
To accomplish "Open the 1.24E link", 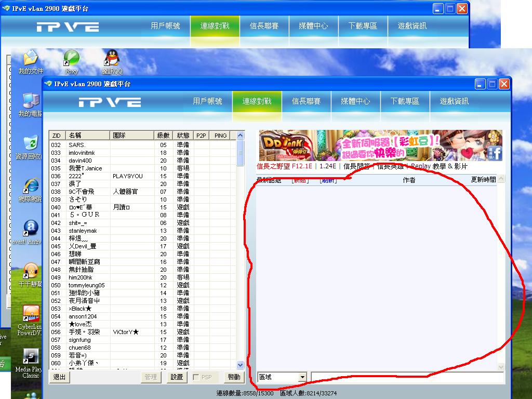I will pyautogui.click(x=328, y=166).
